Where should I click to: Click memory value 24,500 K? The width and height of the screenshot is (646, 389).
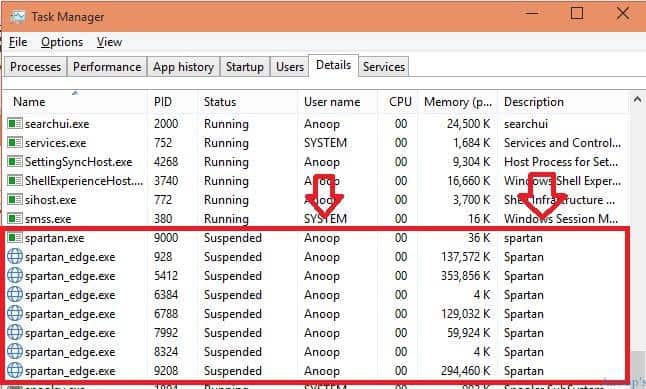468,124
